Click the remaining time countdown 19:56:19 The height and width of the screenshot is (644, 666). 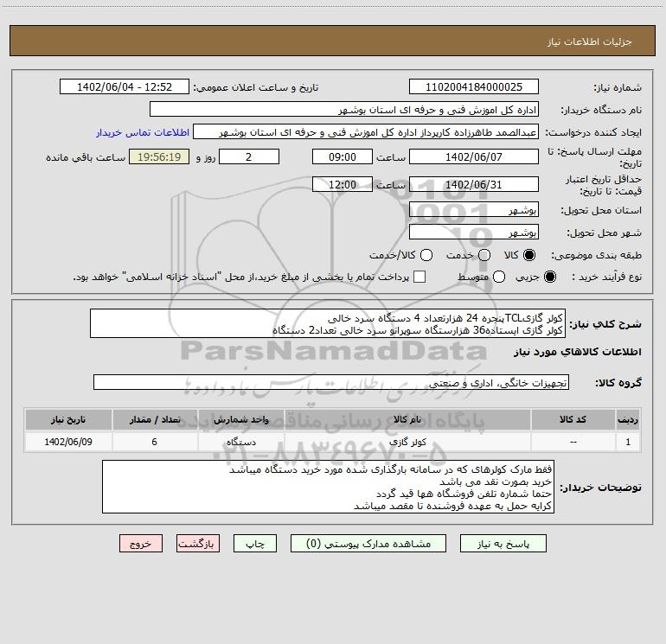click(159, 156)
